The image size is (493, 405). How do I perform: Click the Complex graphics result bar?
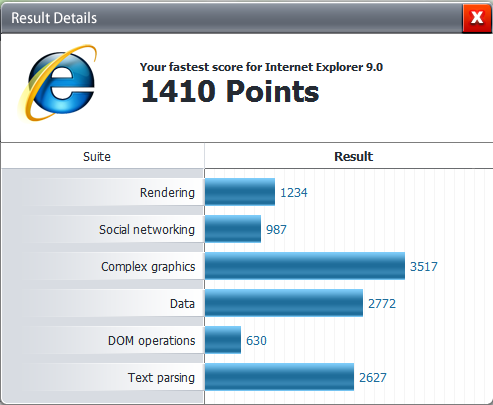point(305,266)
